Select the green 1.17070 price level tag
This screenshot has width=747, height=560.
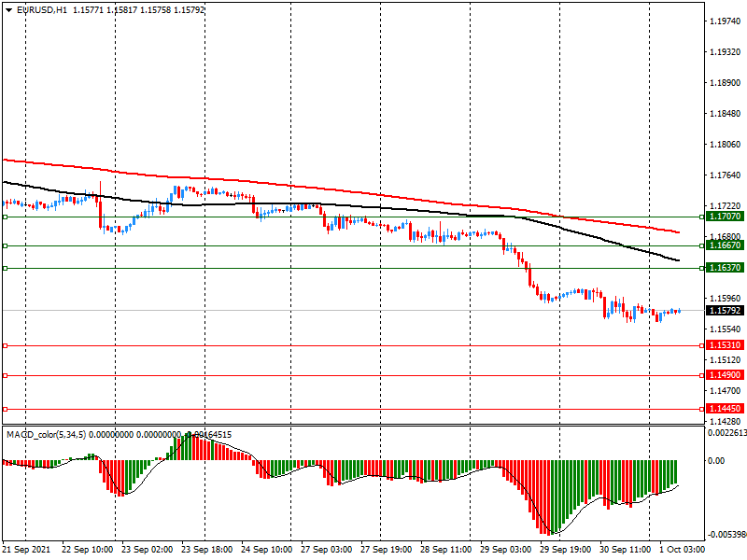[725, 217]
